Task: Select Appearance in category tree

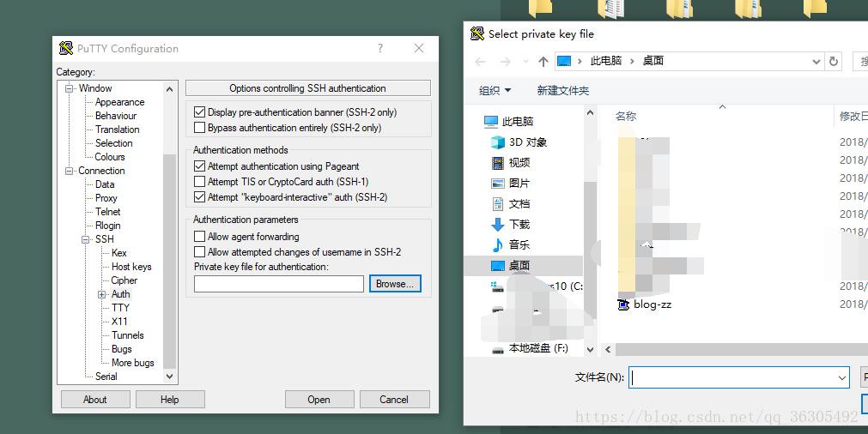Action: click(x=119, y=102)
